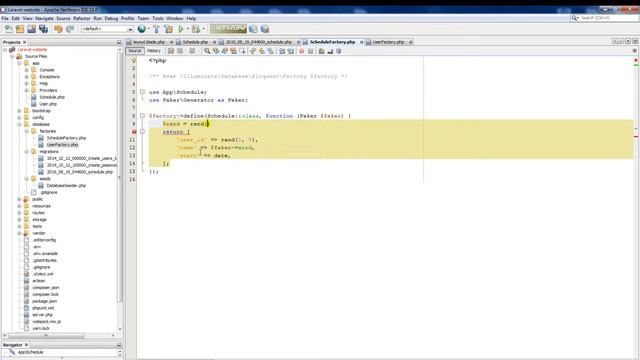
Task: Select composer.json in project tree
Action: coord(45,287)
